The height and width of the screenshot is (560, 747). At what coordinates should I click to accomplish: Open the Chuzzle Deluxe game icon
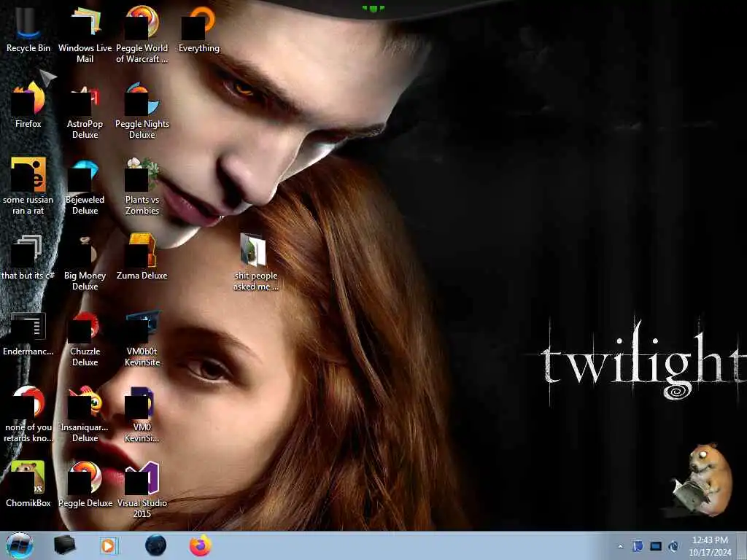[x=85, y=338]
